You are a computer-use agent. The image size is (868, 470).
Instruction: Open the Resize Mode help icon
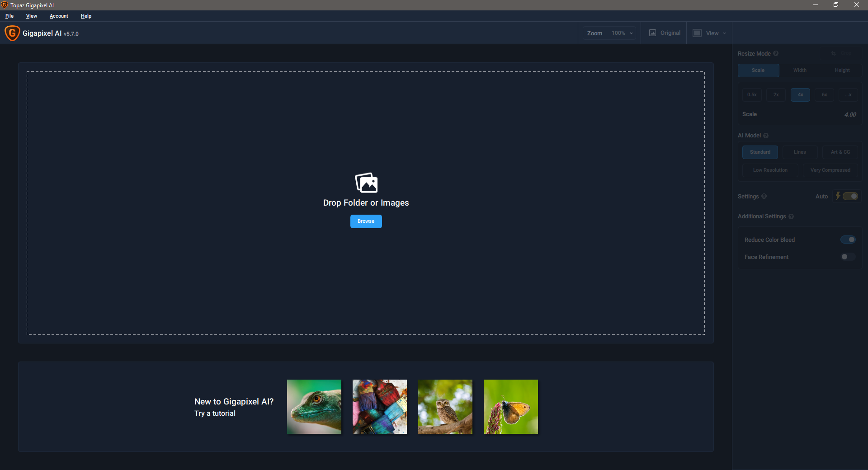tap(776, 53)
